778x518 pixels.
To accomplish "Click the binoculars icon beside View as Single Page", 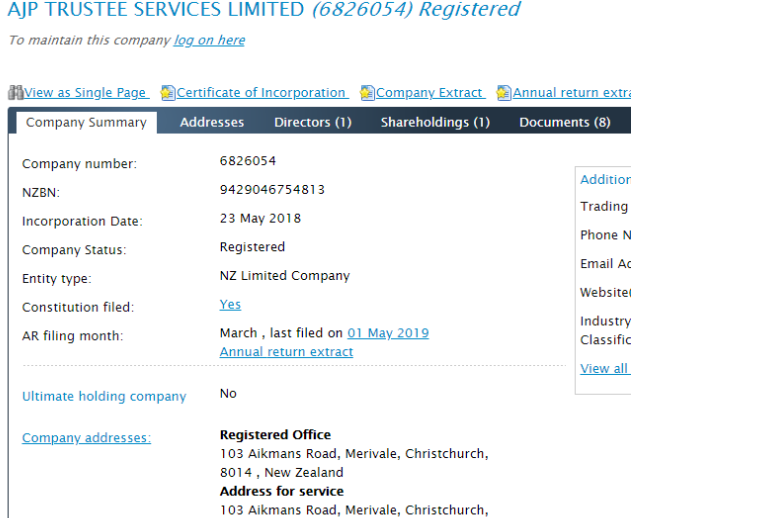I will (16, 93).
